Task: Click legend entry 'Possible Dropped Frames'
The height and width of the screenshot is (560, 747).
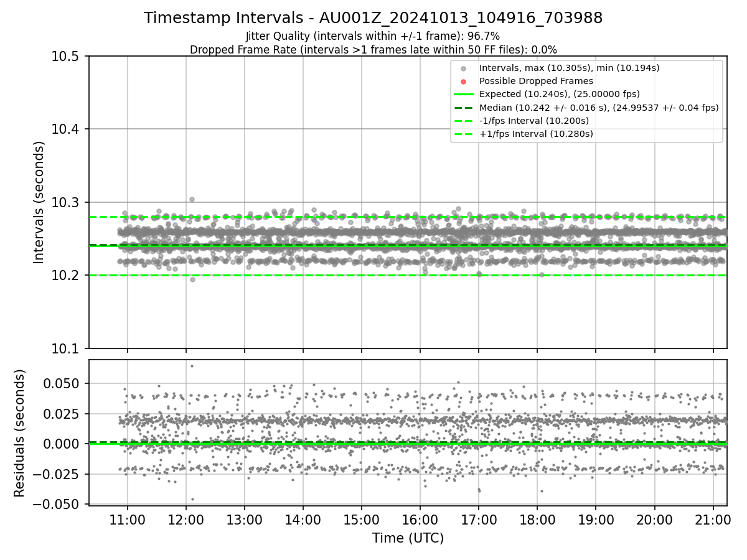Action: (536, 81)
